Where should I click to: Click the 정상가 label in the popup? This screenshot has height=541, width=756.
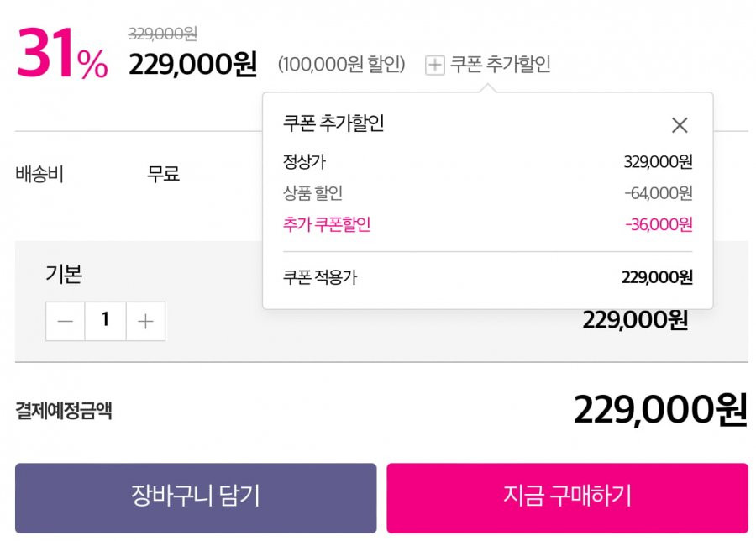tap(304, 161)
